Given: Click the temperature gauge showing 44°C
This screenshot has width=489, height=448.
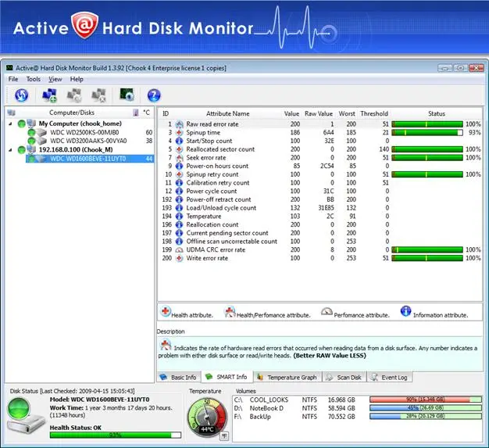Looking at the screenshot, I should [207, 417].
